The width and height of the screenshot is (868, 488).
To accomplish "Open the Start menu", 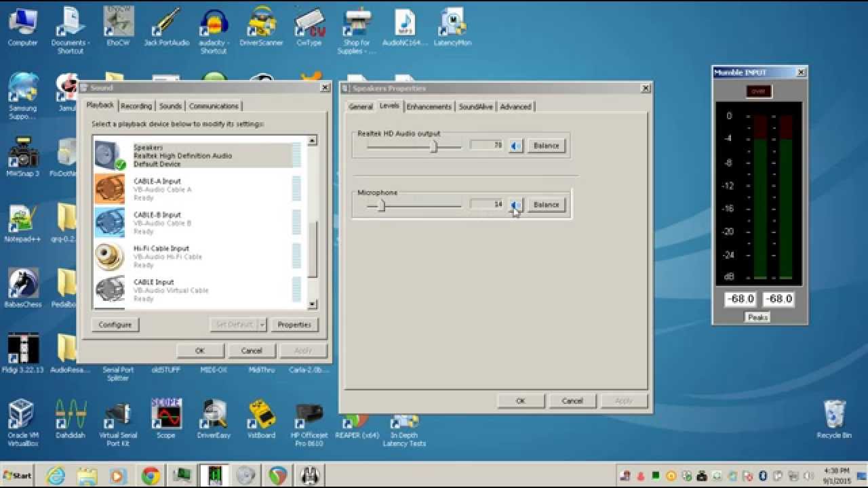I will coord(18,475).
